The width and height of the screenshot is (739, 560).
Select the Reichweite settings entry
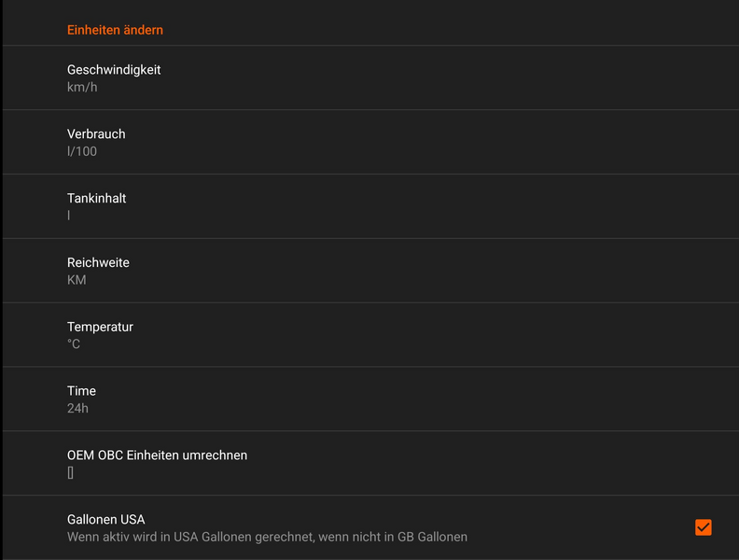pos(98,263)
